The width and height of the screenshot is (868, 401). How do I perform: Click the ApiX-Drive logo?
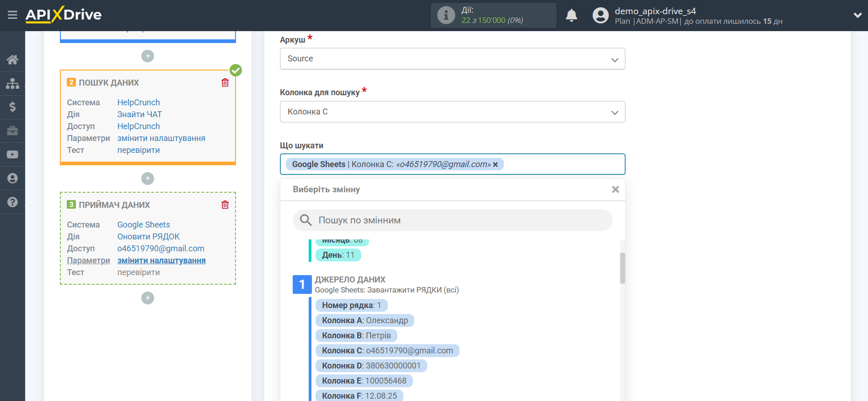[64, 15]
